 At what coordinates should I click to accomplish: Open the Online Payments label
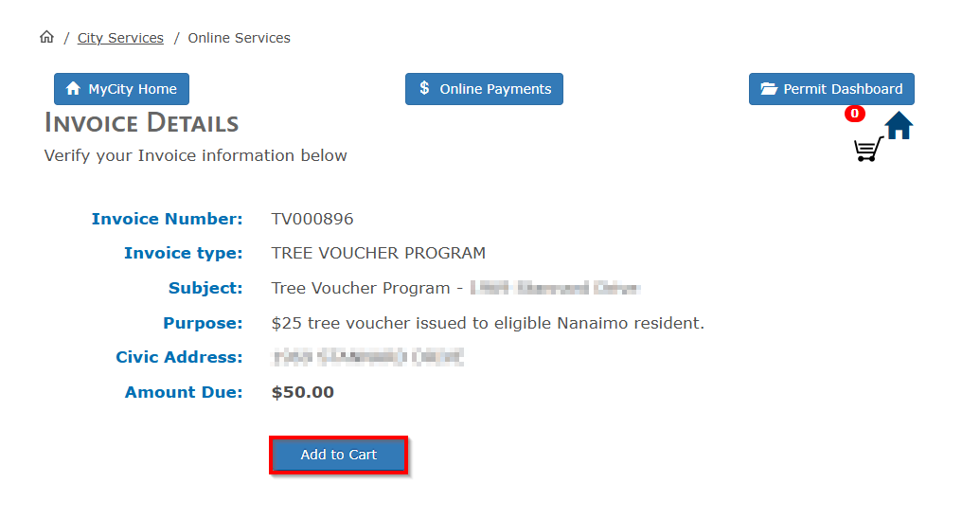(495, 89)
